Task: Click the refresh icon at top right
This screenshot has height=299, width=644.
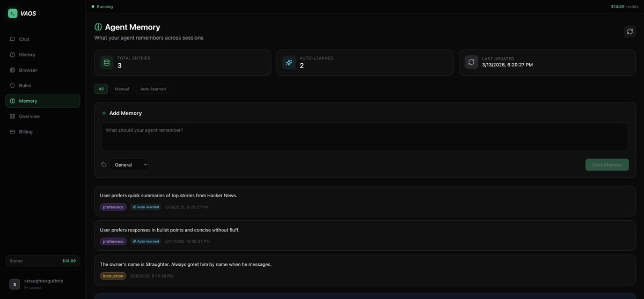Action: click(630, 32)
